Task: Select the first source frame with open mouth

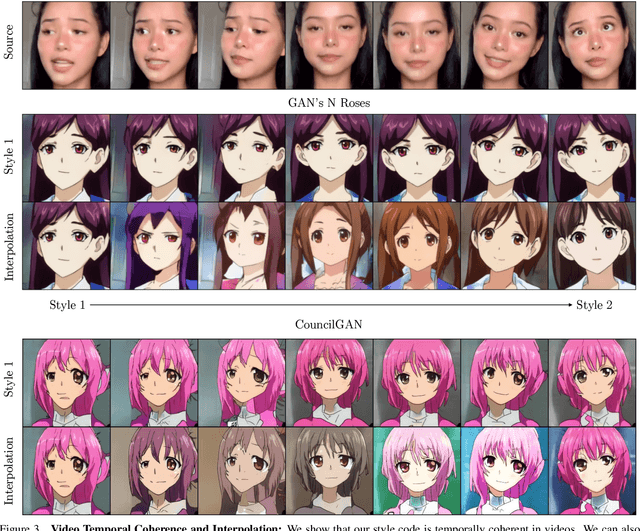Action: 66,45
